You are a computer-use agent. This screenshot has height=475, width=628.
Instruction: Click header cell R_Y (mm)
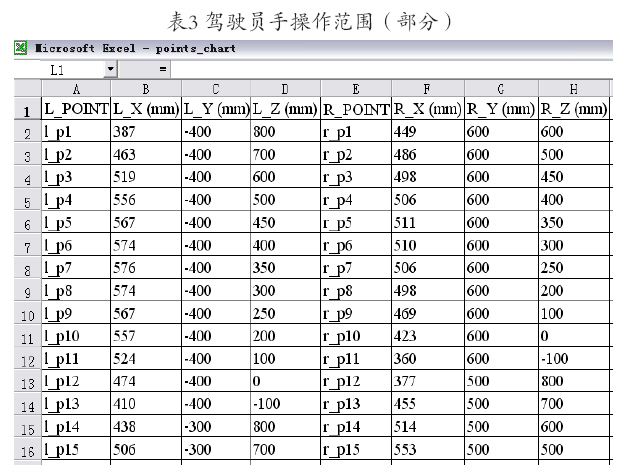(501, 109)
